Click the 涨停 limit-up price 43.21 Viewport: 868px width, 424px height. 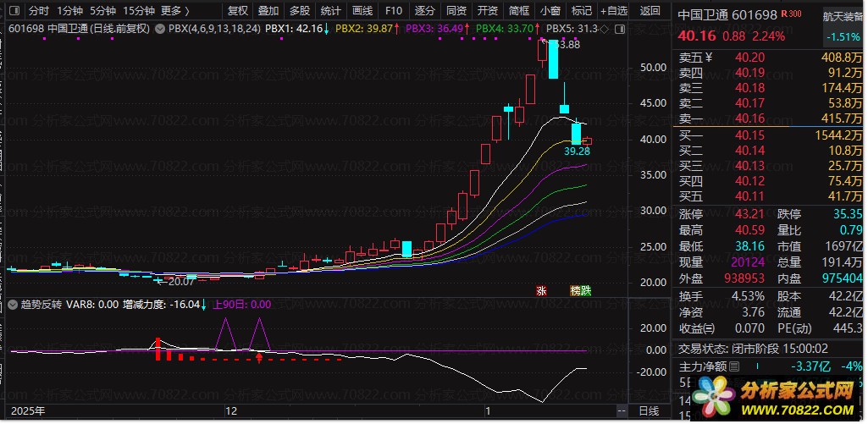[750, 215]
